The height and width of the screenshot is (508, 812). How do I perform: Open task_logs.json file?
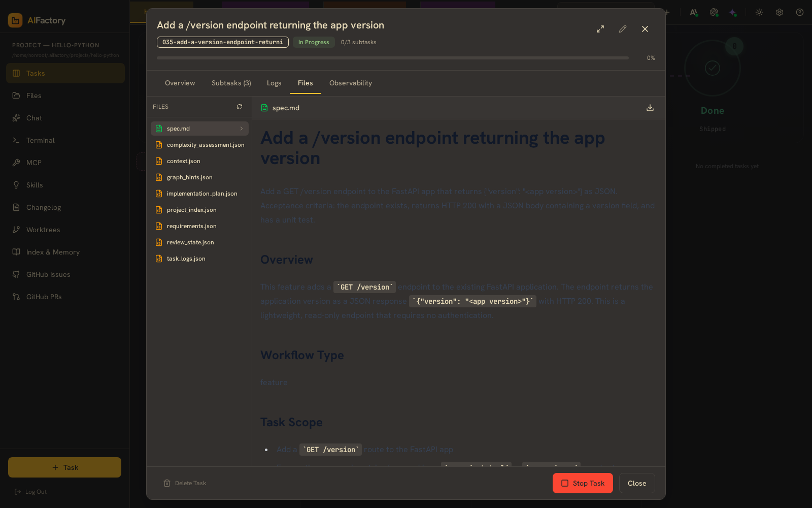[199, 259]
